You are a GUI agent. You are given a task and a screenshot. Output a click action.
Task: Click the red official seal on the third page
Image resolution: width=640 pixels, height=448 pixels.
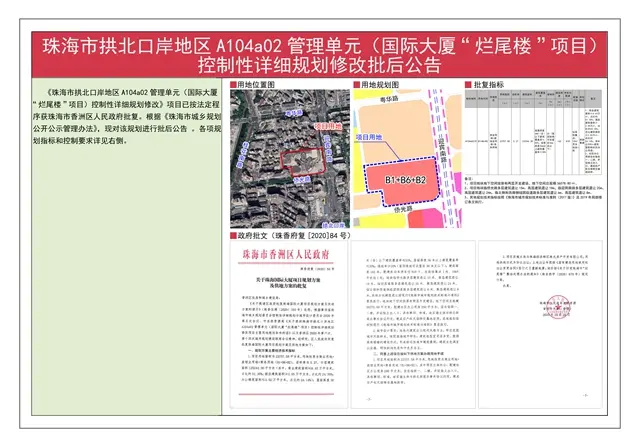(558, 307)
